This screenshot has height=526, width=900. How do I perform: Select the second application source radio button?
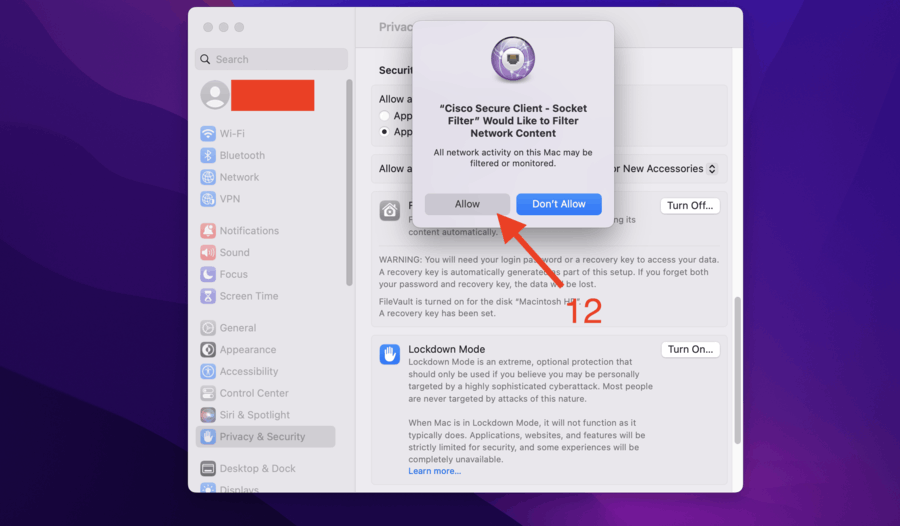point(384,132)
